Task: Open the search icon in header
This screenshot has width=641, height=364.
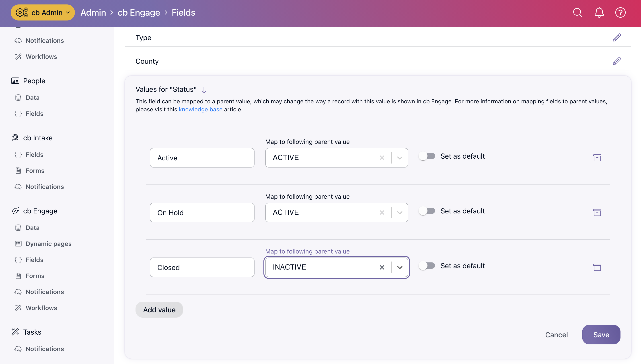Action: tap(577, 12)
